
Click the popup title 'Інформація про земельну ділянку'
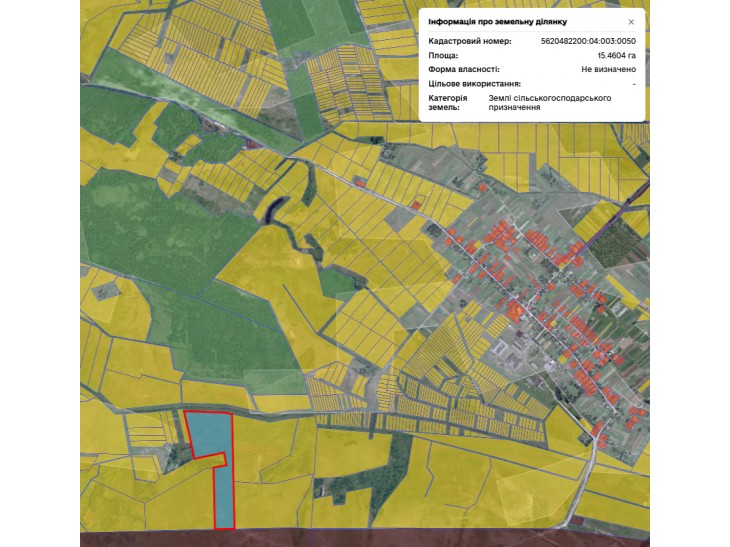coord(498,22)
